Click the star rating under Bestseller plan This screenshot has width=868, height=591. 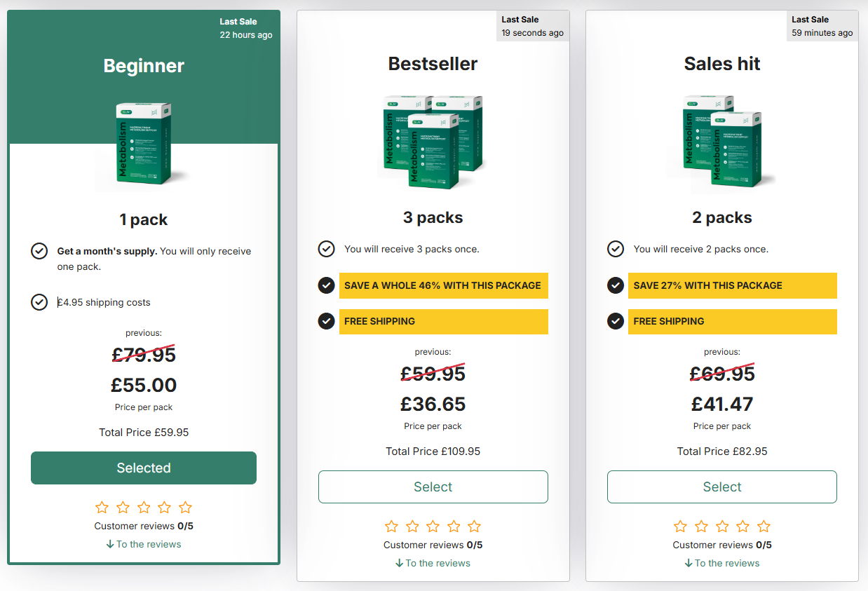tap(433, 526)
